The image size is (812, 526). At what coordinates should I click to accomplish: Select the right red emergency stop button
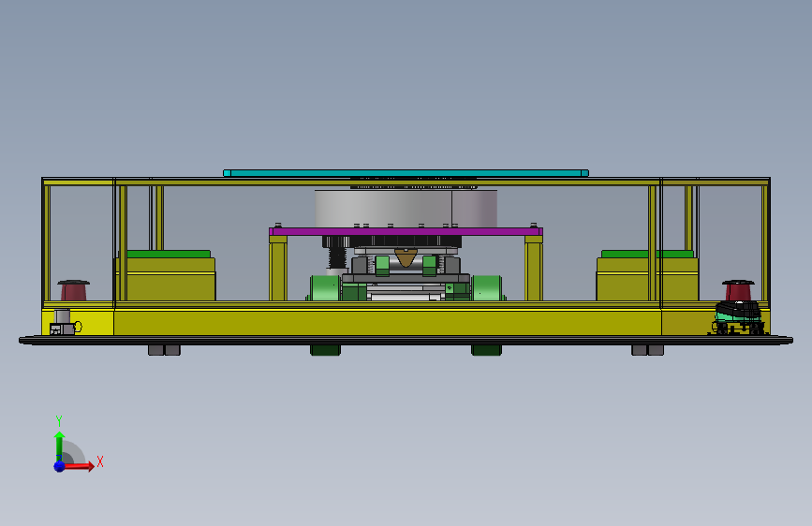(x=738, y=290)
